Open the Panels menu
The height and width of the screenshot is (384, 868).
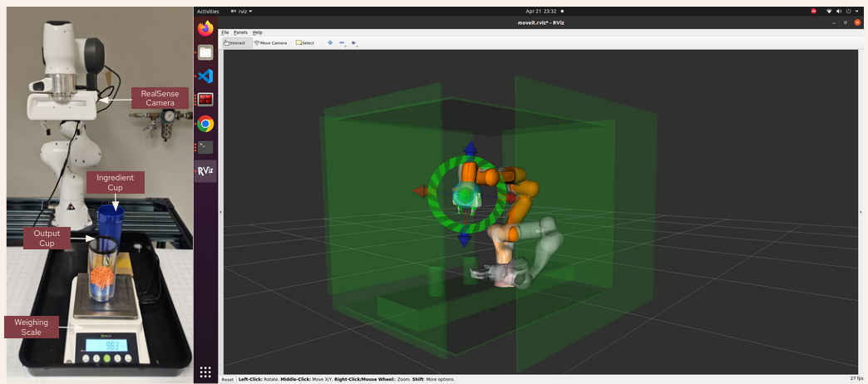240,32
